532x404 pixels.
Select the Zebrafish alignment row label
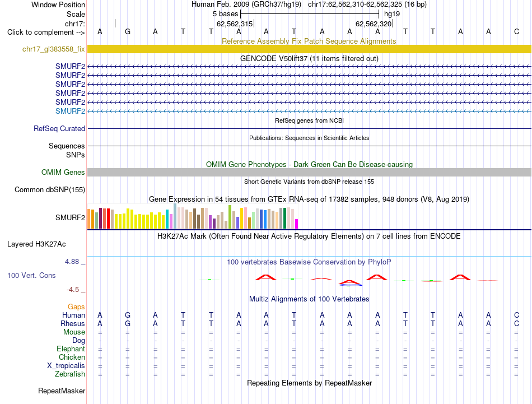point(70,374)
